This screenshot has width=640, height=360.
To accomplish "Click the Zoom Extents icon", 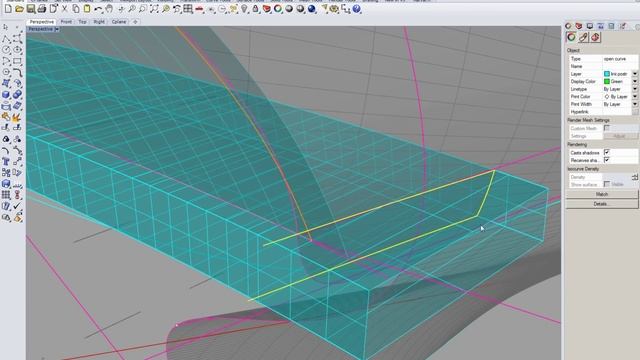I will 154,9.
